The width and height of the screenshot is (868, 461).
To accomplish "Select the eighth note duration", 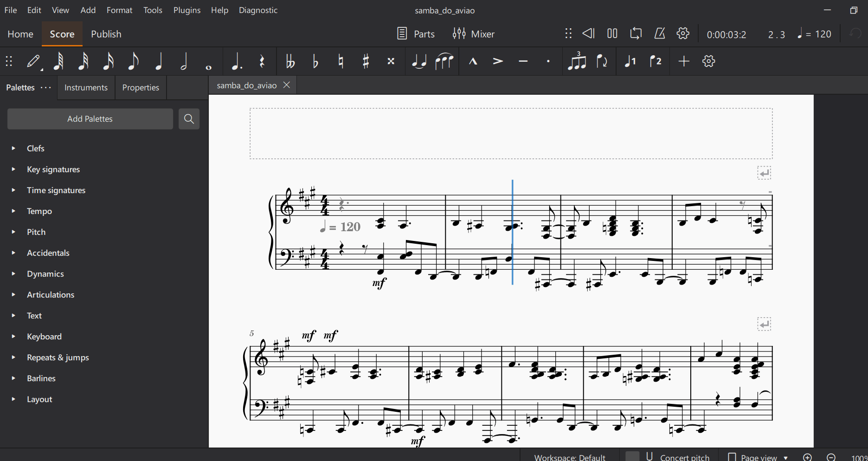I will point(133,61).
